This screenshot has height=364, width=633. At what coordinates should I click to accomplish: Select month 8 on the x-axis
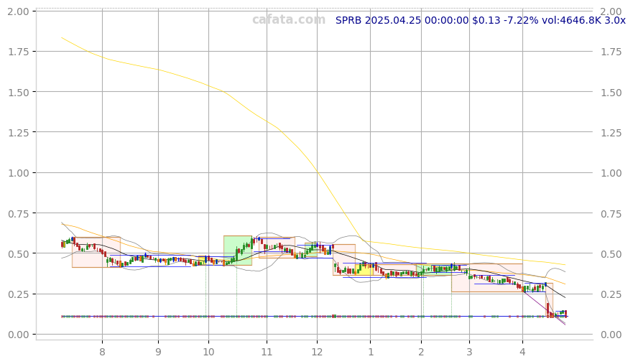coord(102,351)
